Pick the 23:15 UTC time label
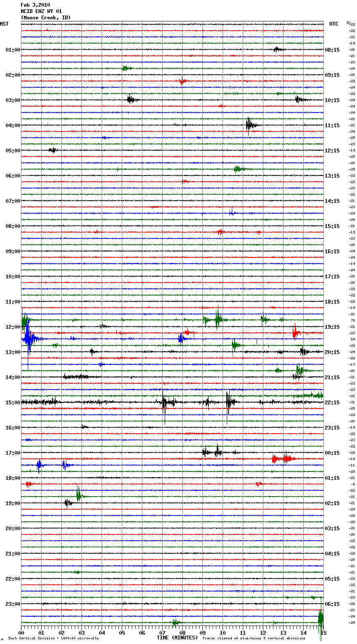357x644 pixels. tap(332, 428)
